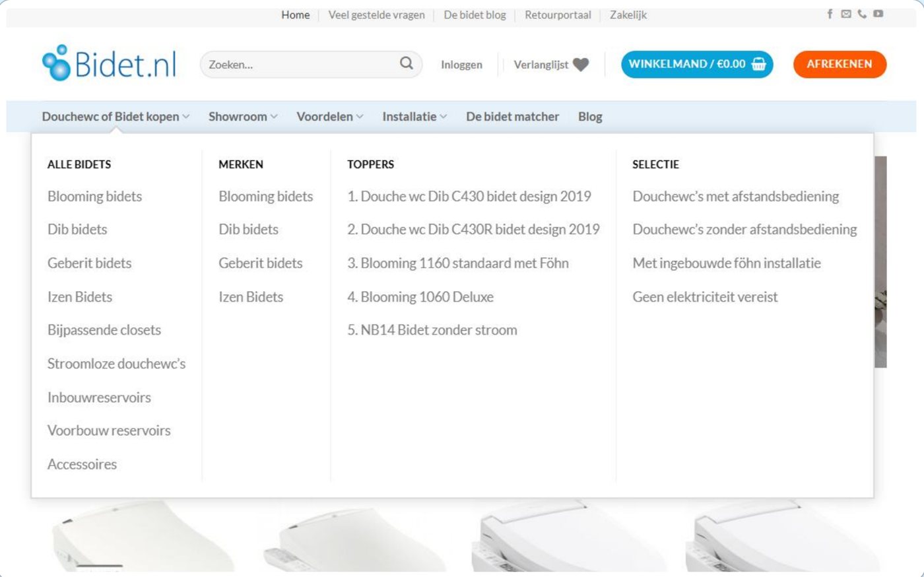Open topper Douche wc Dib C430R bidet
The width and height of the screenshot is (924, 577).
click(x=474, y=230)
